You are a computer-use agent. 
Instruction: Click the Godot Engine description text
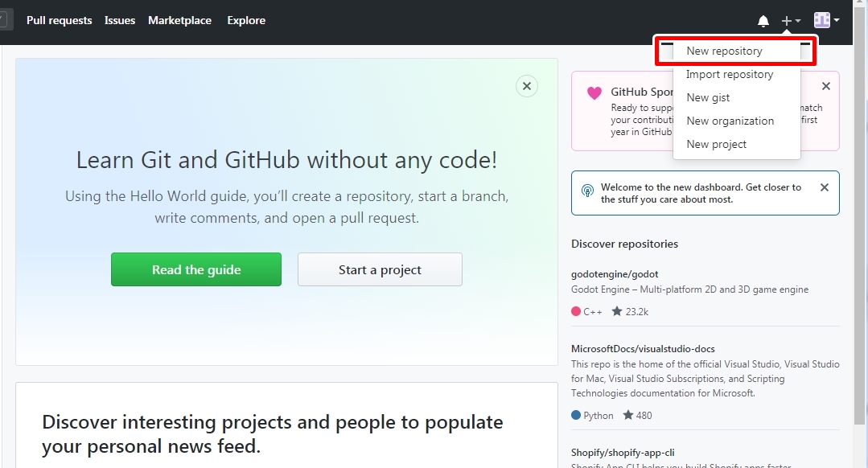[689, 289]
